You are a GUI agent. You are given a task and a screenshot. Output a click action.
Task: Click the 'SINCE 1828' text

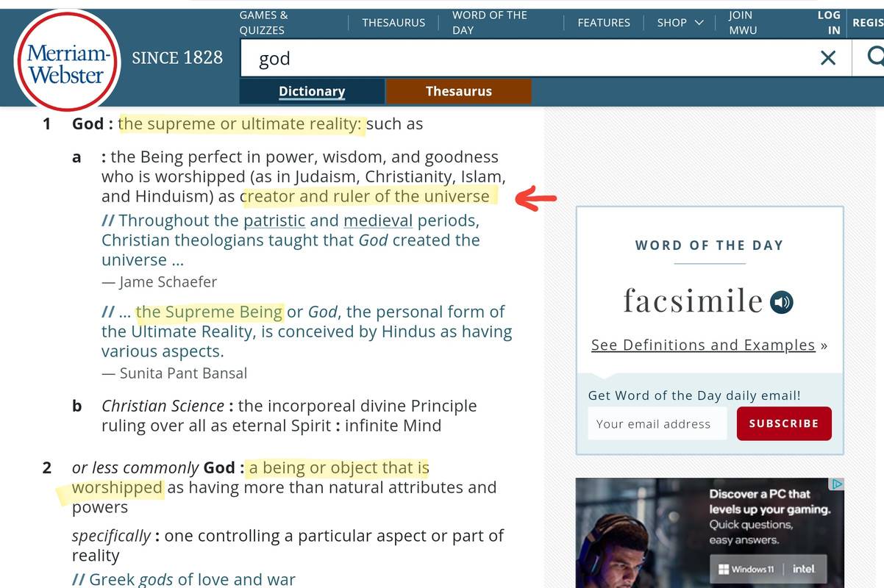point(177,58)
